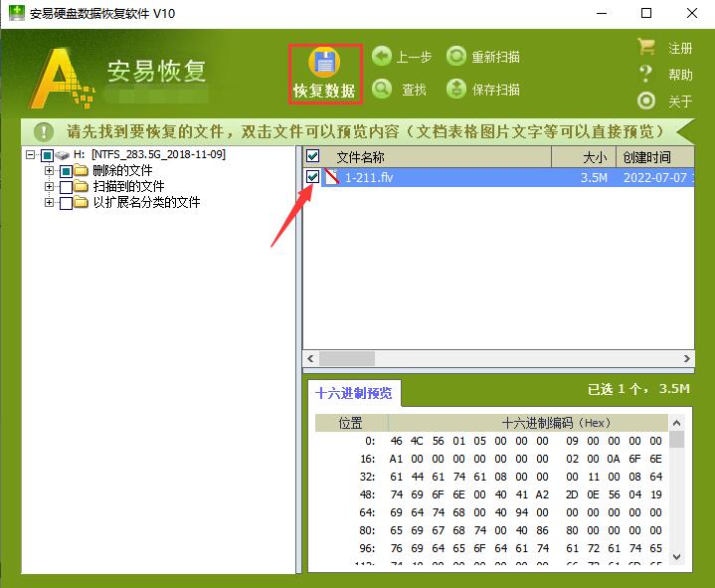
Task: Click the app logo in the title bar
Action: click(17, 13)
